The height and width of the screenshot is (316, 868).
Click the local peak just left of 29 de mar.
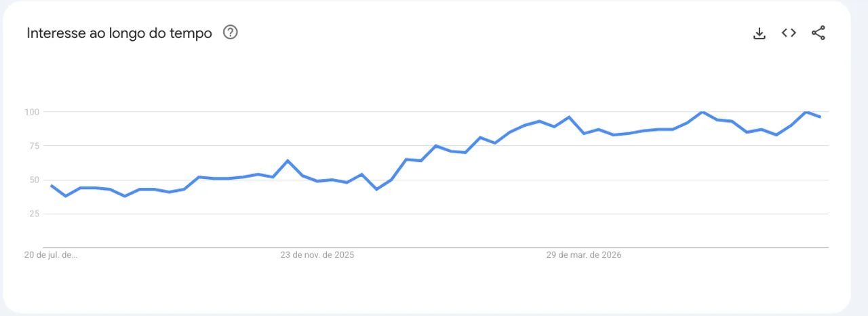tap(569, 117)
